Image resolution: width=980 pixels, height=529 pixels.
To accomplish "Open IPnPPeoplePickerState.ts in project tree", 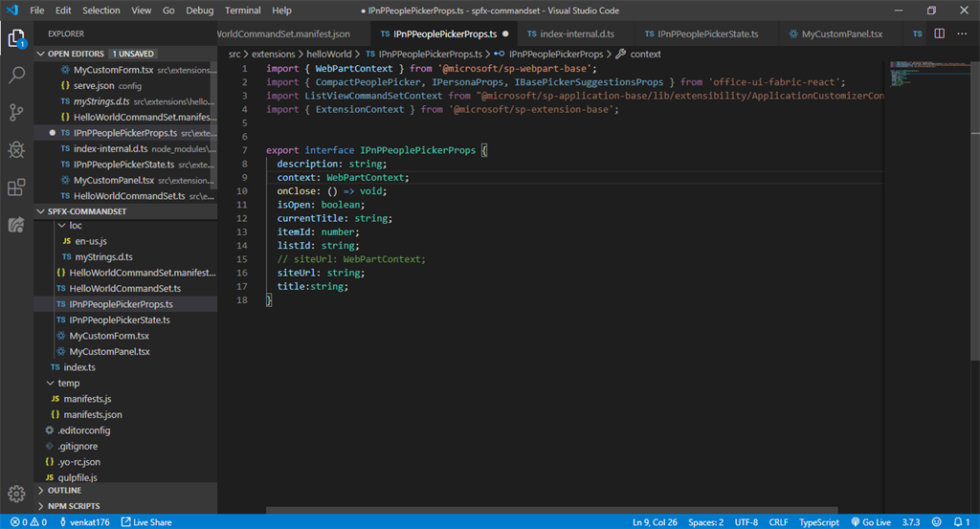I will coord(125,320).
